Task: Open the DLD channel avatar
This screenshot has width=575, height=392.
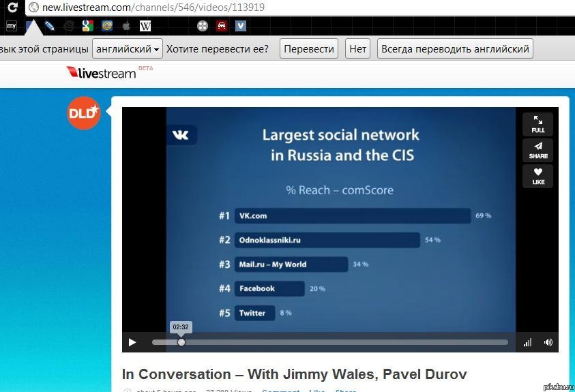Action: point(84,113)
